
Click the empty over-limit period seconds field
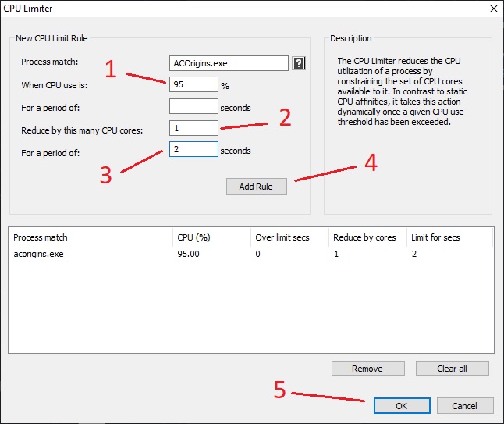tap(193, 106)
